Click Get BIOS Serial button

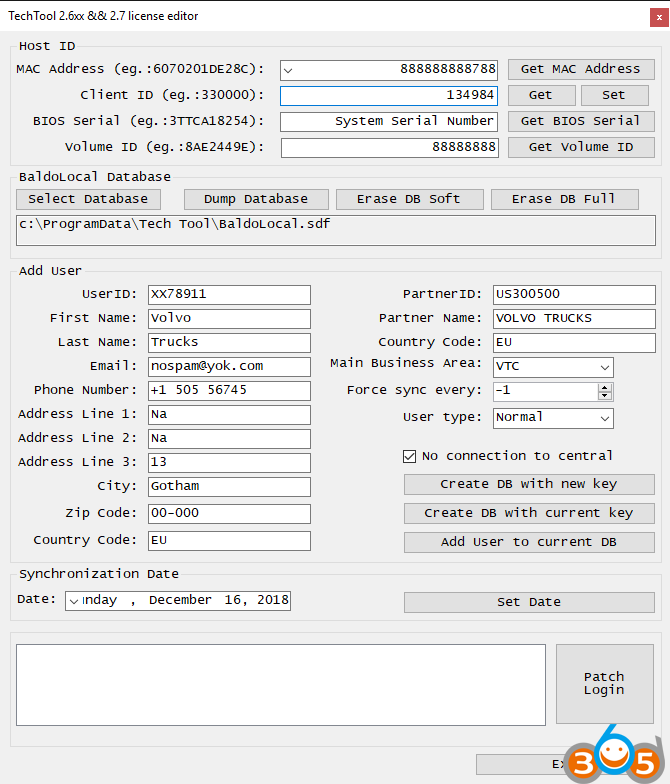pos(581,121)
